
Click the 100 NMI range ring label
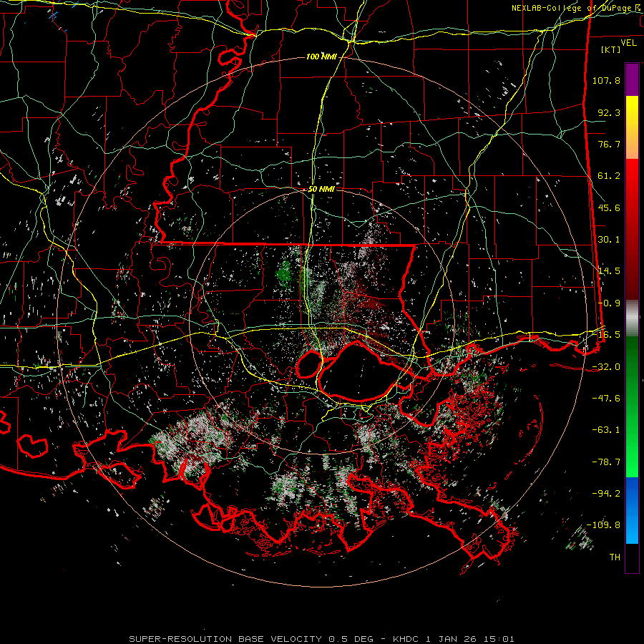[x=321, y=57]
